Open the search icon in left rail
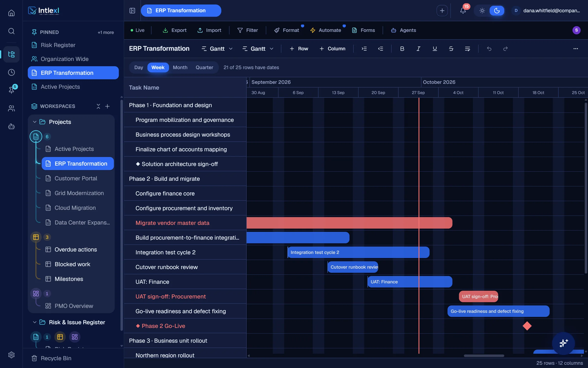This screenshot has width=588, height=368. tap(11, 31)
